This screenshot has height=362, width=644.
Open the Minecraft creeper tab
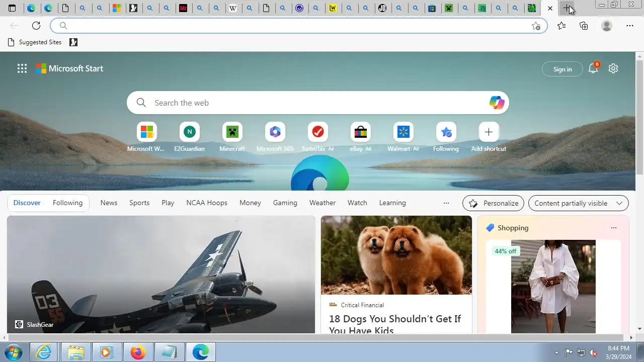(x=449, y=8)
